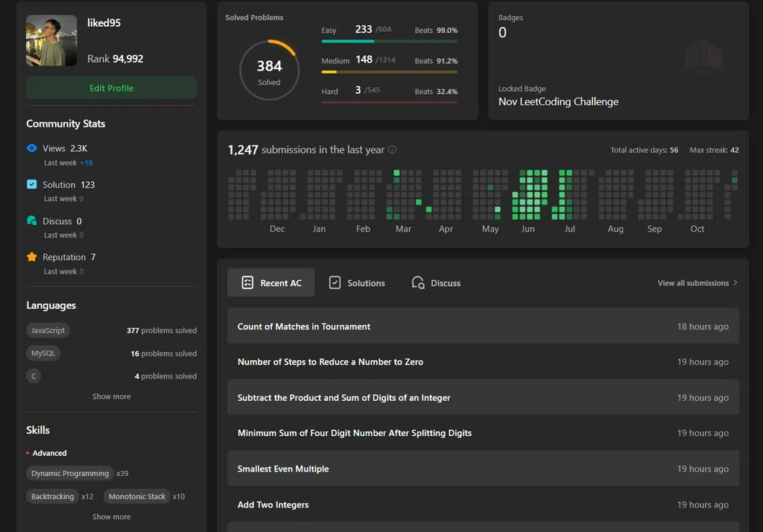Click the checkmark icon beside Solution stat

click(31, 184)
